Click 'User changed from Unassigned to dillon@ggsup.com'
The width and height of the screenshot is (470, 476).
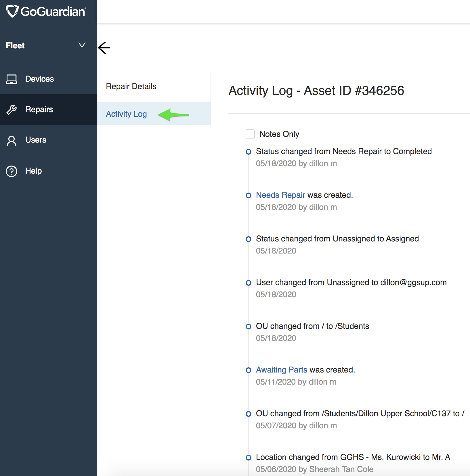coord(351,282)
